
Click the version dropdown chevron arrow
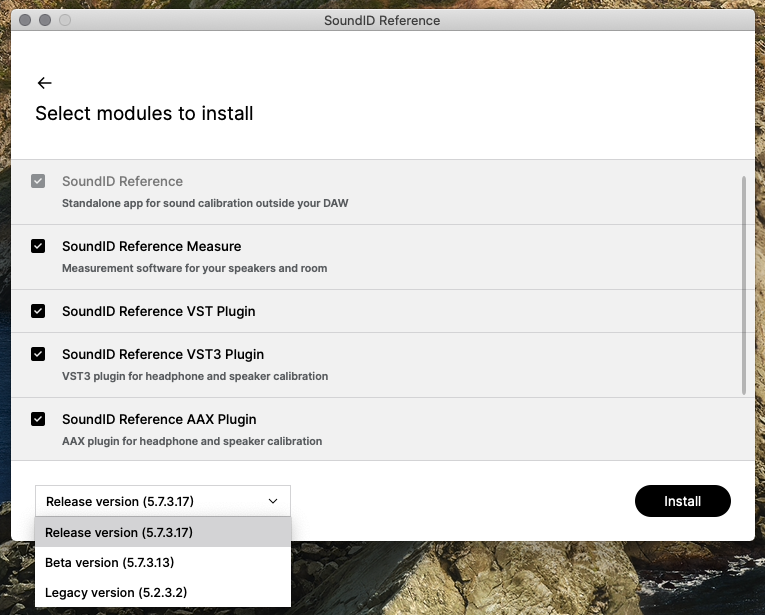[x=273, y=501]
